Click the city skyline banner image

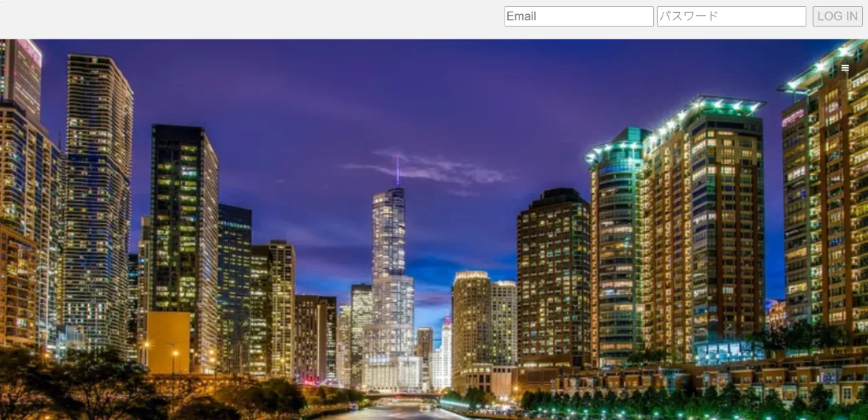click(x=434, y=229)
